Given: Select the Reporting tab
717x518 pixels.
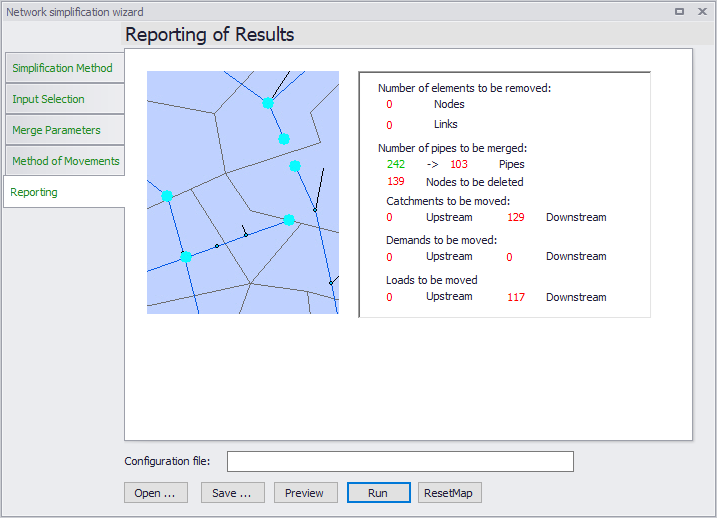Looking at the screenshot, I should point(64,192).
